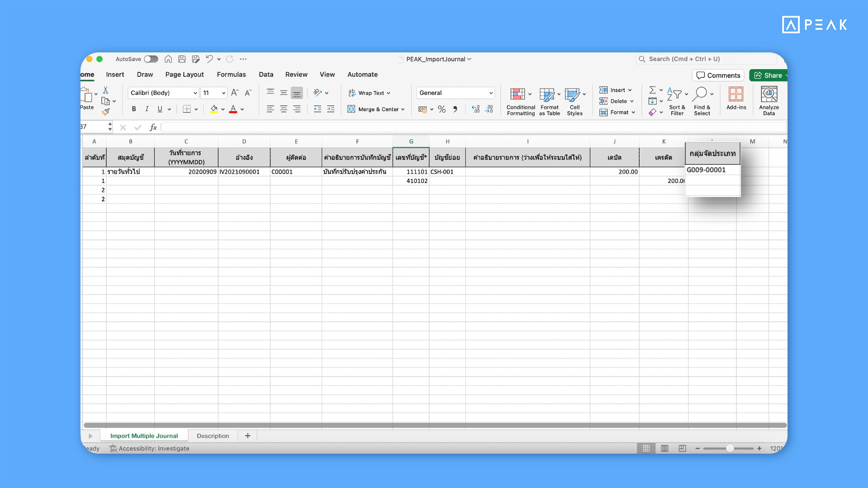The height and width of the screenshot is (488, 868).
Task: Switch to the Formulas ribbon tab
Action: coord(231,75)
